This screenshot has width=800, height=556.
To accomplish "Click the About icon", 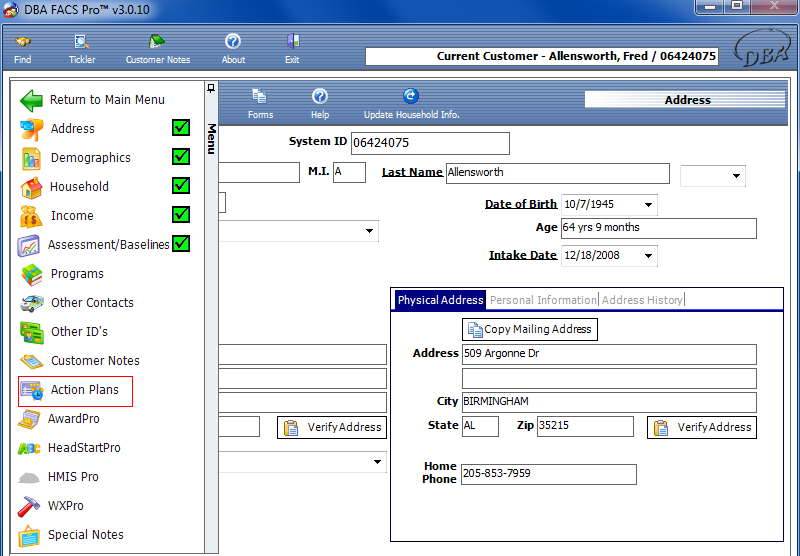I will [x=233, y=42].
